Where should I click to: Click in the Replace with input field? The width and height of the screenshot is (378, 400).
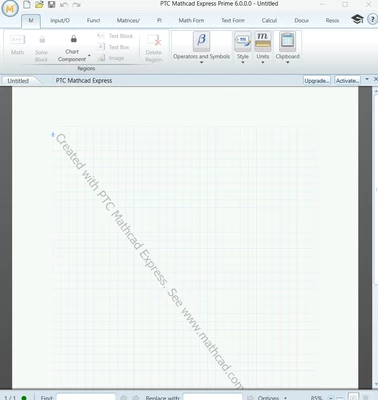point(213,397)
